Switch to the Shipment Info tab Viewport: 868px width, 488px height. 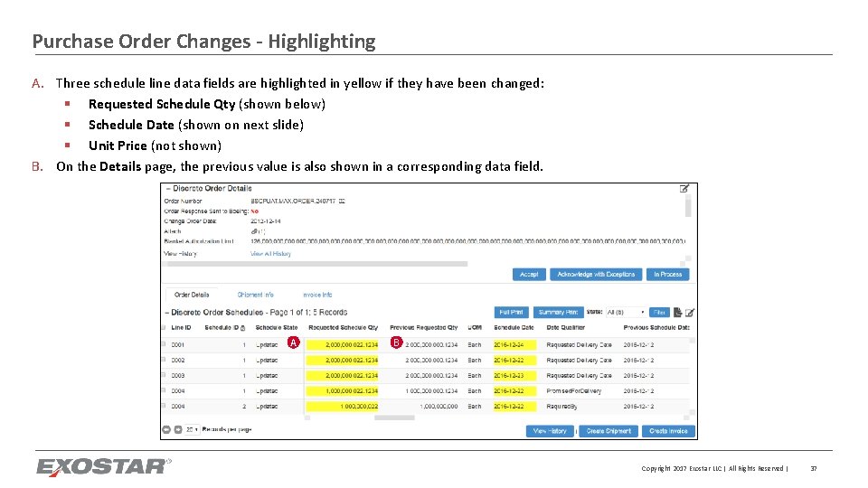(255, 295)
